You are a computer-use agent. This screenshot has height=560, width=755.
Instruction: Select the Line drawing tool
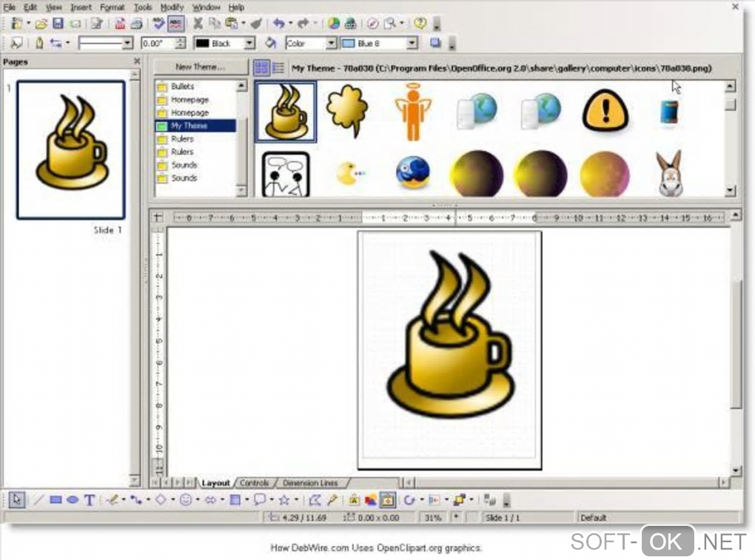(x=38, y=500)
